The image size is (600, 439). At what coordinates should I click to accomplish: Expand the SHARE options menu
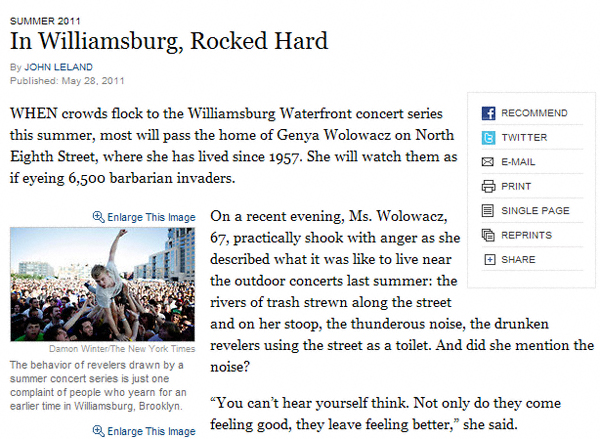click(518, 260)
